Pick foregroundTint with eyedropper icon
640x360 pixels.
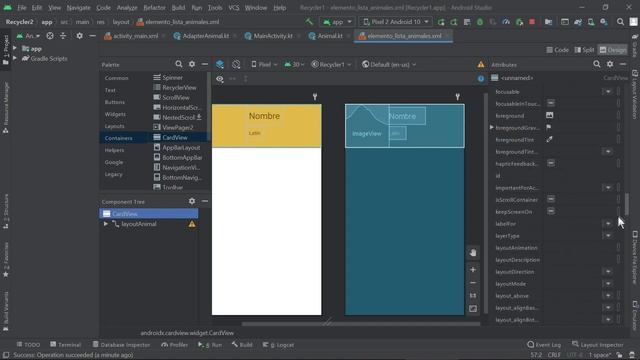point(550,140)
